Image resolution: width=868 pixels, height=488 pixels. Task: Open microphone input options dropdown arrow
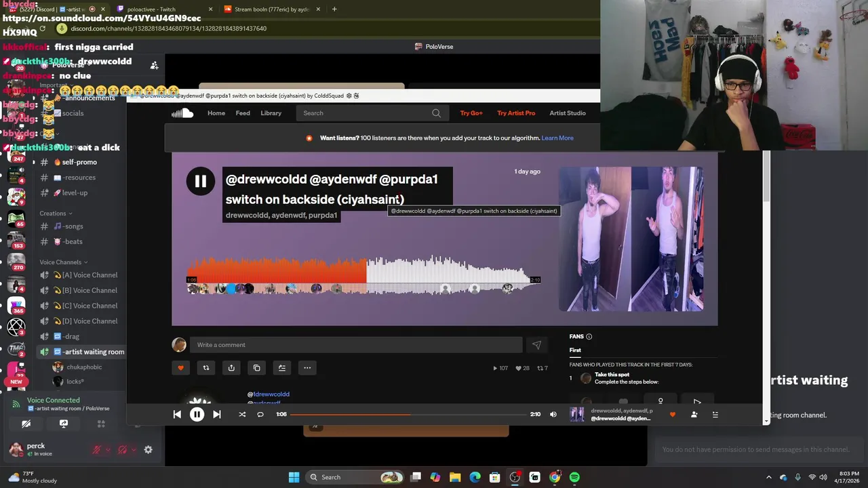pos(108,450)
